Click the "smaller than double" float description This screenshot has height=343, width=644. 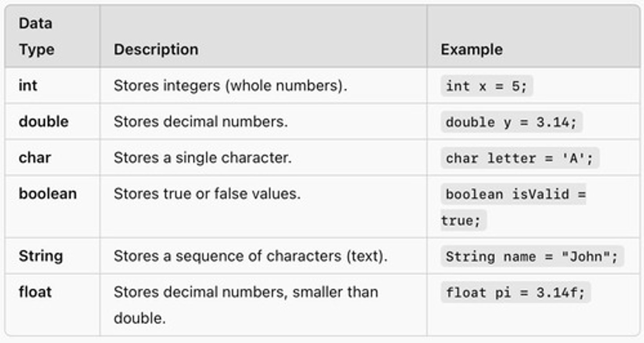click(245, 305)
